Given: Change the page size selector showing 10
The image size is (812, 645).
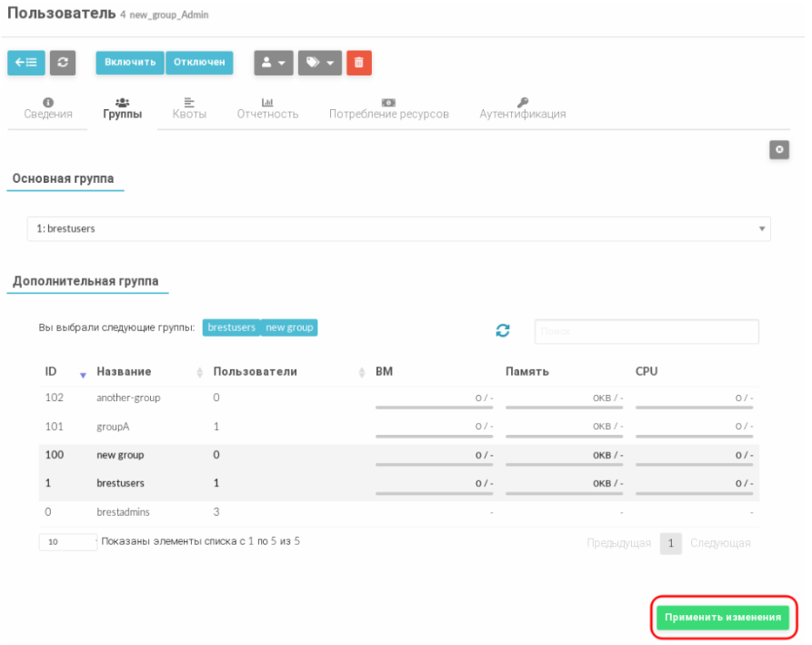Looking at the screenshot, I should [68, 542].
